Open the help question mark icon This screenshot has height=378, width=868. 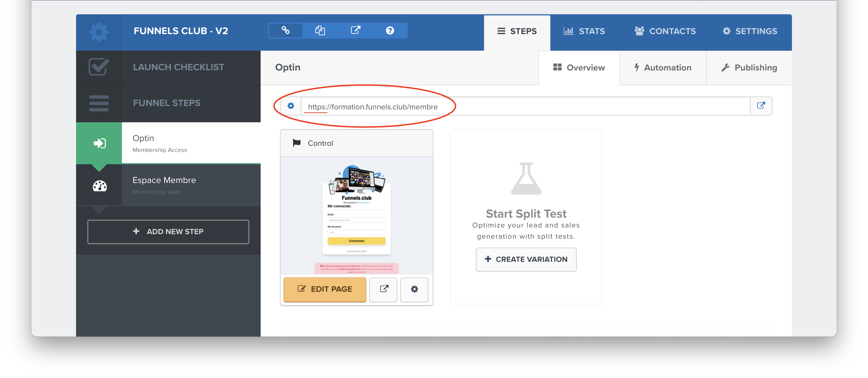[390, 31]
